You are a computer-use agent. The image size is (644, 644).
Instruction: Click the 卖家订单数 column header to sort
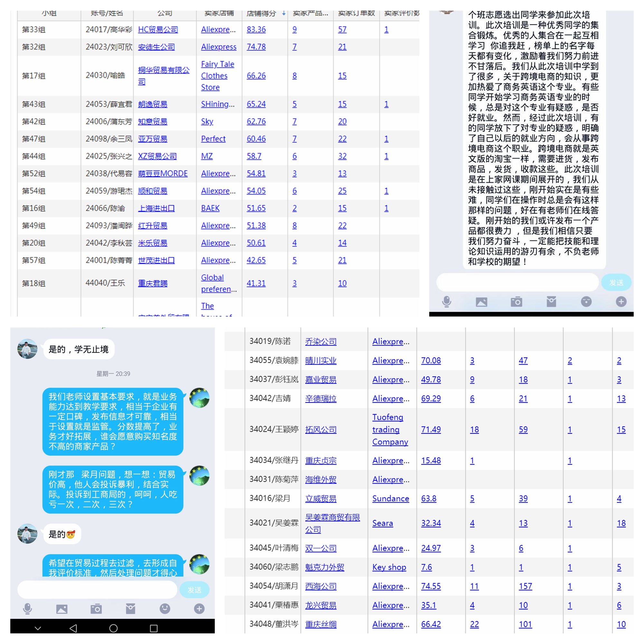point(356,13)
